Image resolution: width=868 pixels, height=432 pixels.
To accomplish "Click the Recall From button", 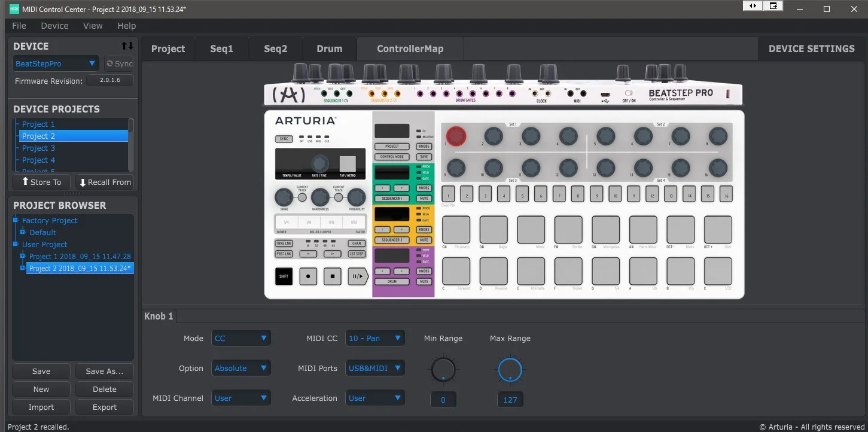I will tap(105, 182).
